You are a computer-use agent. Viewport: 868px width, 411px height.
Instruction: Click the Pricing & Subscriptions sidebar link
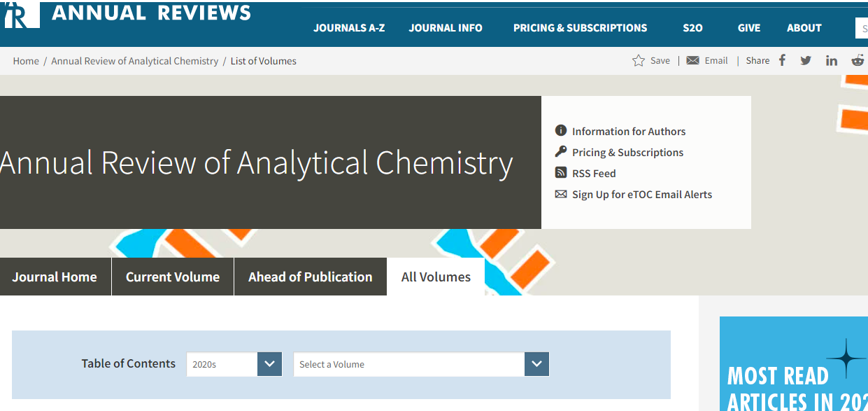[627, 153]
